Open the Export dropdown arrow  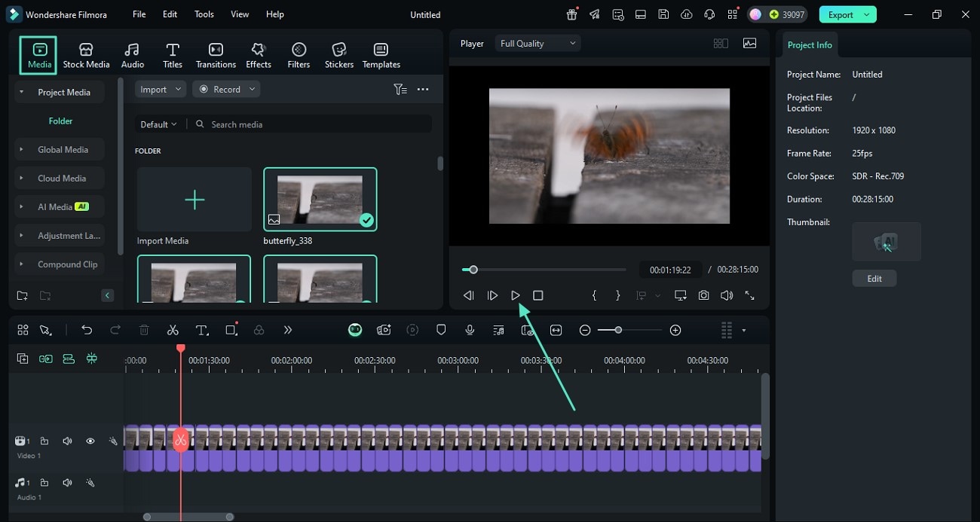point(868,14)
